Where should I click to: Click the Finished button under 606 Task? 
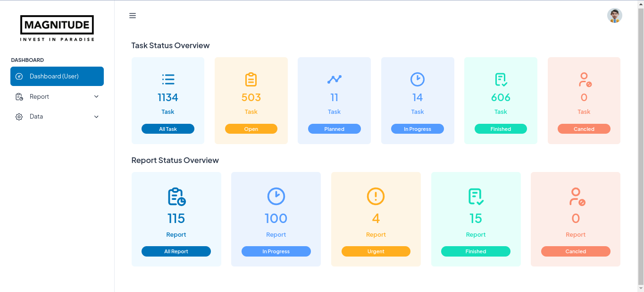[x=501, y=129]
